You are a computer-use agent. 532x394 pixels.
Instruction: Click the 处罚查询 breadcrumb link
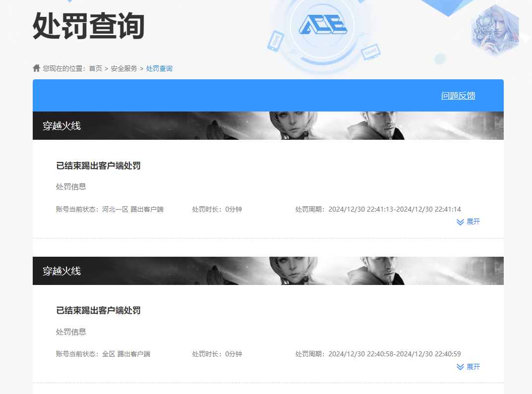159,68
